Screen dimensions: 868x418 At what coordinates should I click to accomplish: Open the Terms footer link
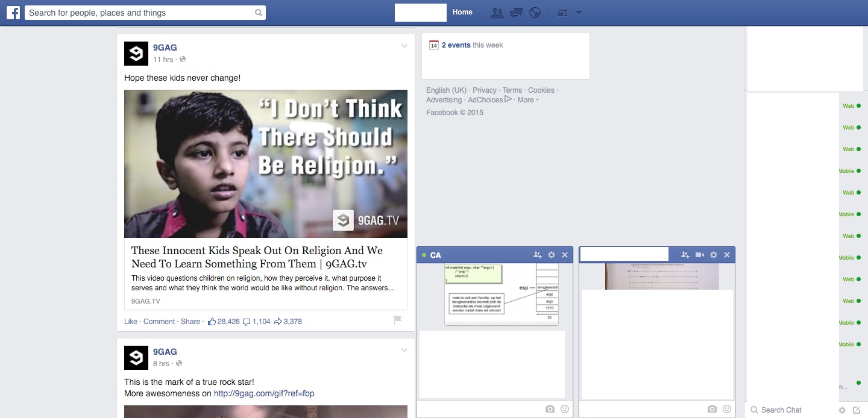pyautogui.click(x=512, y=90)
